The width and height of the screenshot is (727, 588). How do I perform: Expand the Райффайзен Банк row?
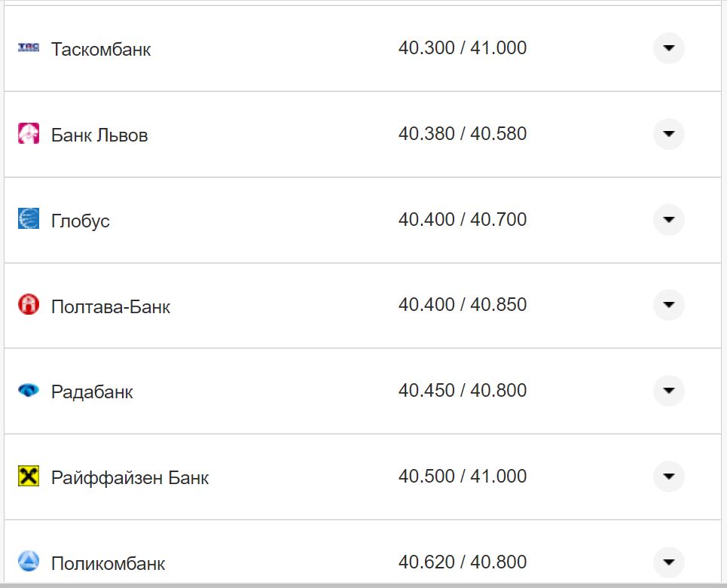tap(668, 477)
